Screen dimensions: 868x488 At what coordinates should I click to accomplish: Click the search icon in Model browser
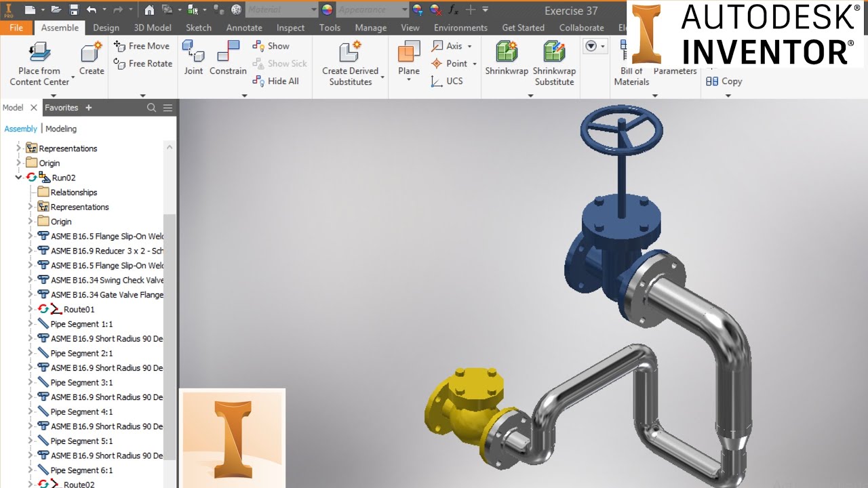[x=151, y=108]
